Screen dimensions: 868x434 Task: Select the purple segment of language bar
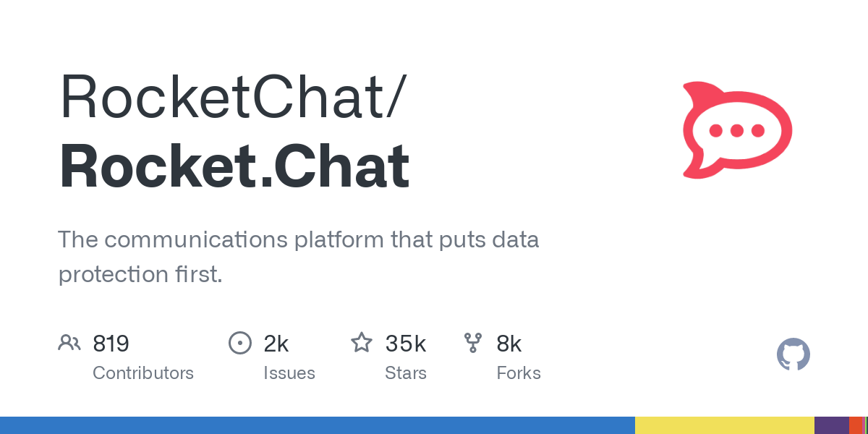pos(832,425)
